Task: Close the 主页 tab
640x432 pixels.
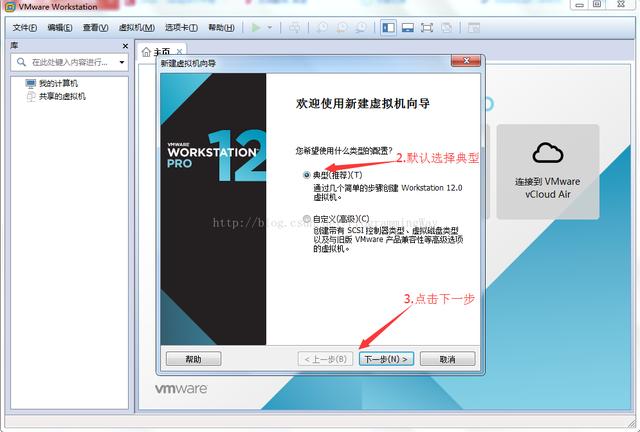Action: pyautogui.click(x=179, y=51)
